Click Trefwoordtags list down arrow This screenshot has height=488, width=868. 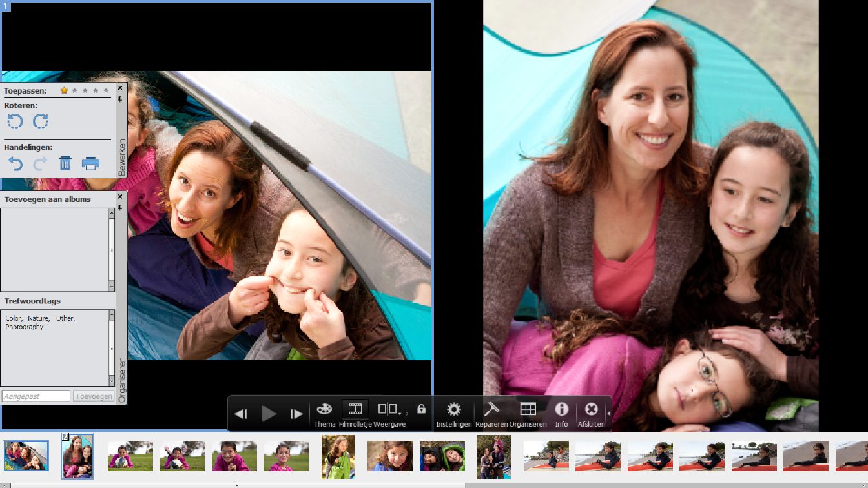coord(112,381)
